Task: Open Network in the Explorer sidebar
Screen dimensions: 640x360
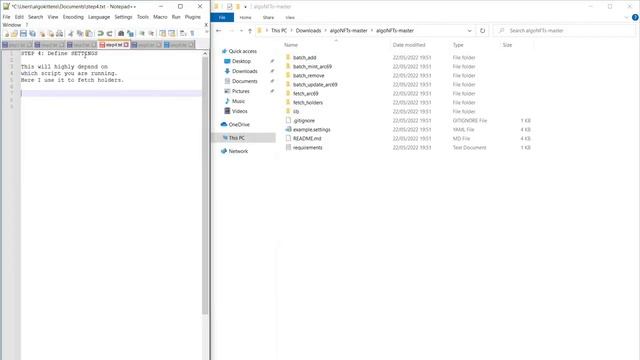Action: [x=238, y=151]
